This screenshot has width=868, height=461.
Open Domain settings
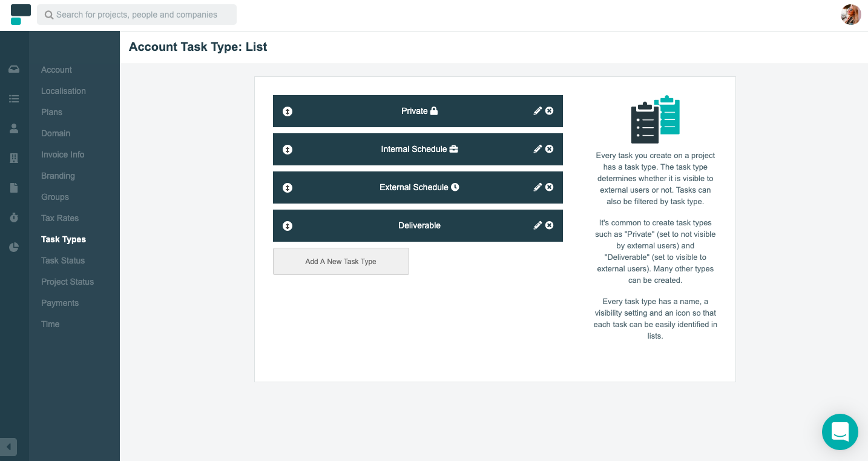coord(56,133)
